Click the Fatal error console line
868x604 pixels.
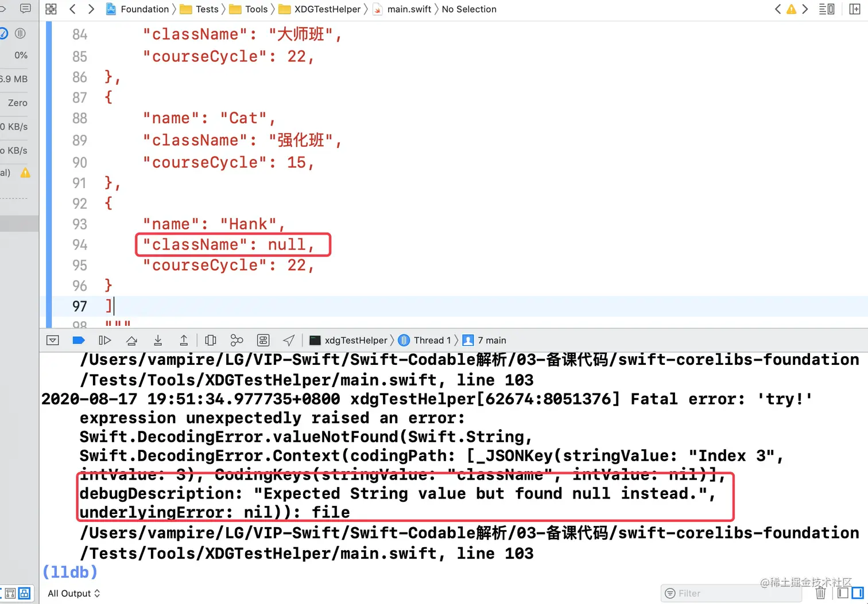[427, 399]
